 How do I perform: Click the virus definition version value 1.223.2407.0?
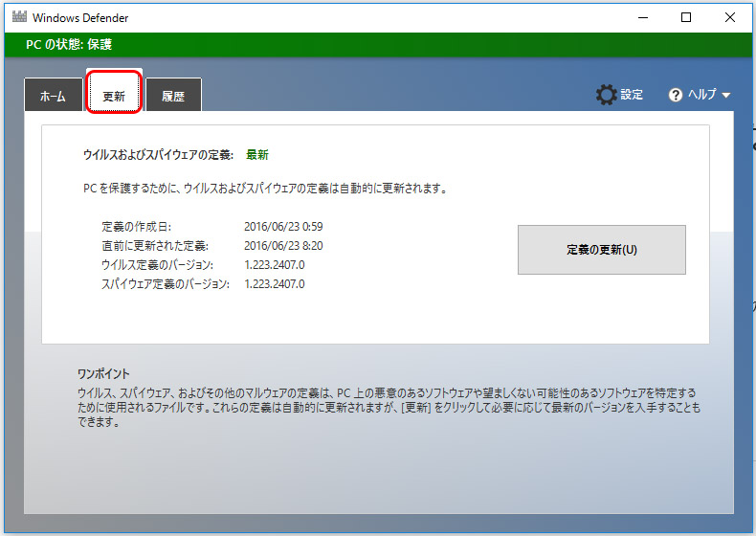(275, 265)
